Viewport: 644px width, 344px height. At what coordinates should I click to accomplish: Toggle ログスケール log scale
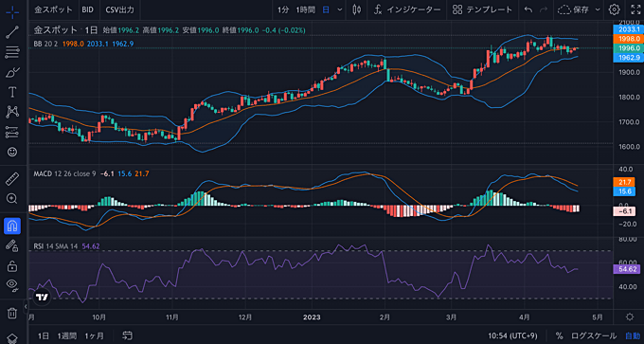594,335
